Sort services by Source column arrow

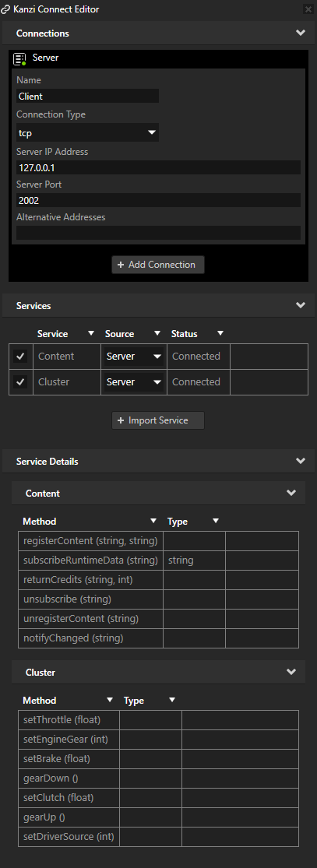point(157,333)
